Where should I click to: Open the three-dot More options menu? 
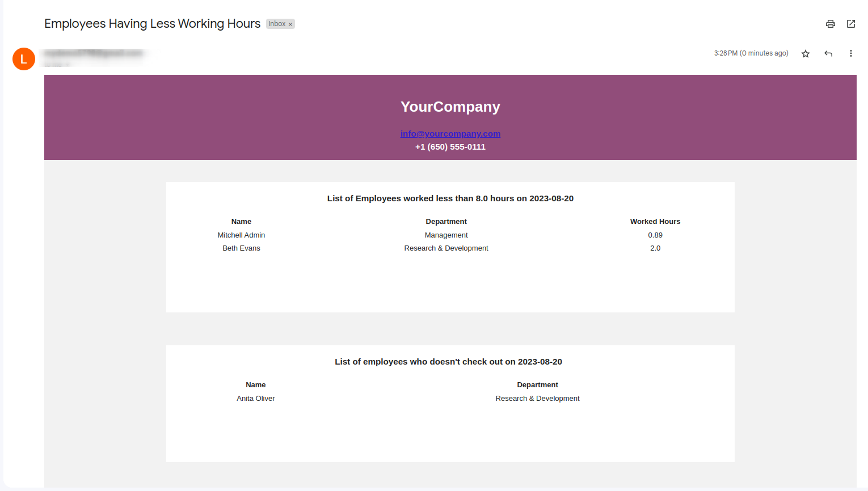[850, 53]
